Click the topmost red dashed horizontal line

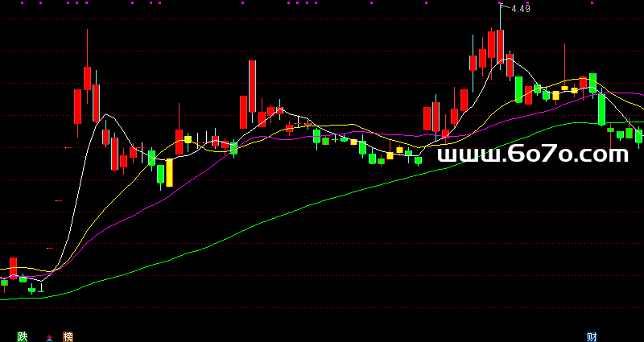[322, 244]
